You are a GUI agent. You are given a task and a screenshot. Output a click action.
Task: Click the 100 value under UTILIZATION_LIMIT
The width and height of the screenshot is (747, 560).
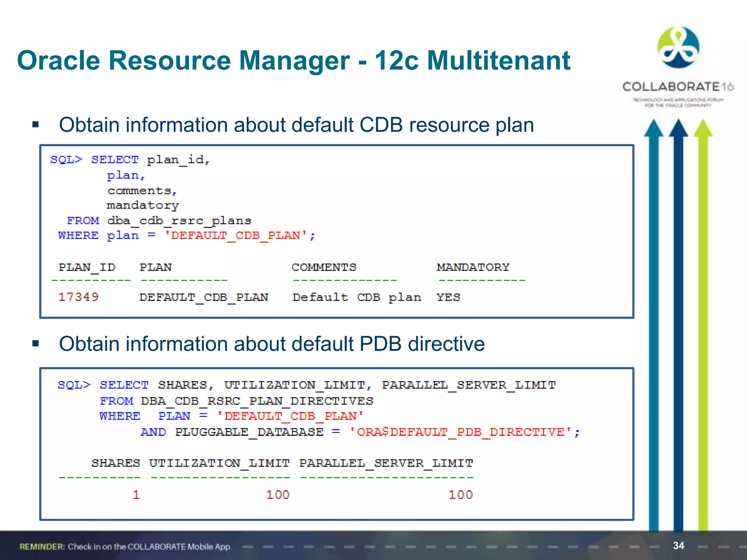pyautogui.click(x=278, y=495)
